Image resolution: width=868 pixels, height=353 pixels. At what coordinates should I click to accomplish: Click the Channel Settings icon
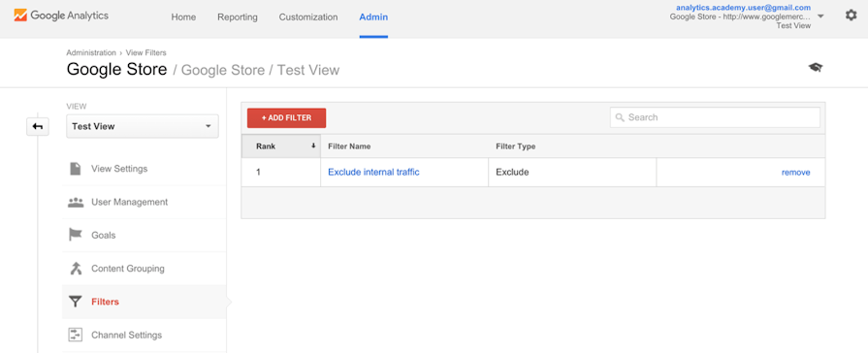(x=76, y=335)
